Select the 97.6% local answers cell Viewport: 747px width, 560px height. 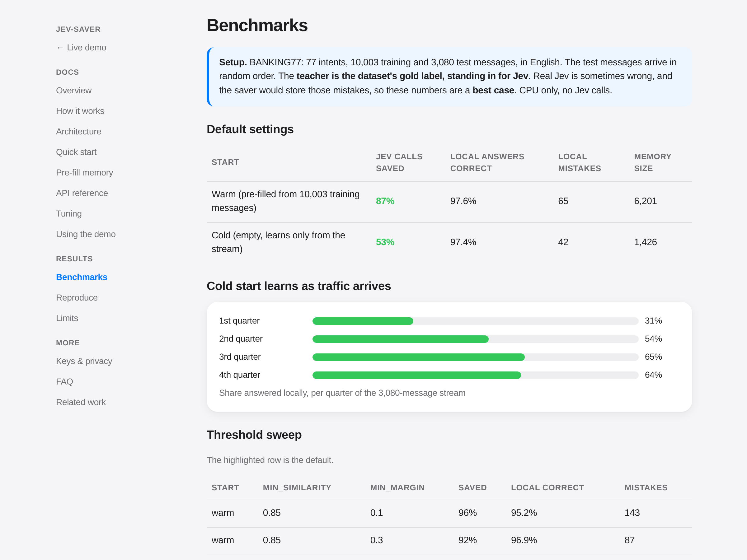tap(463, 201)
